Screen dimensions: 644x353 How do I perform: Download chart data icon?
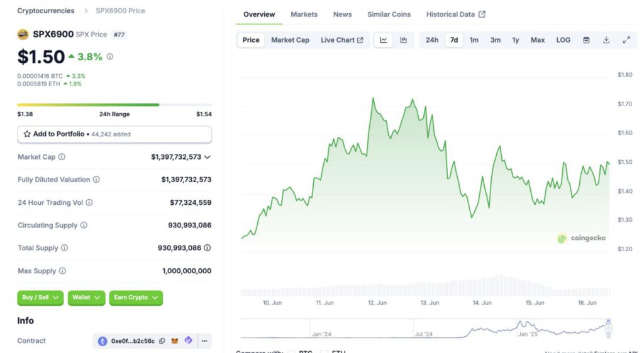pos(606,40)
